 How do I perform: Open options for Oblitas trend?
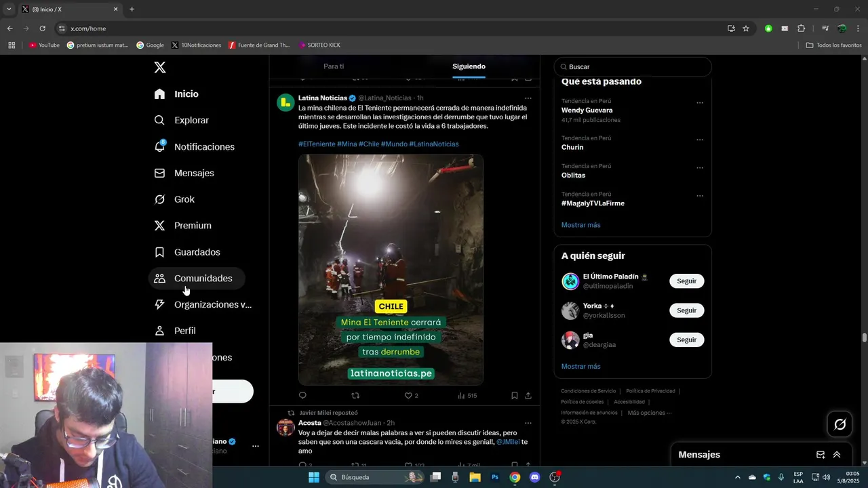[x=700, y=167]
